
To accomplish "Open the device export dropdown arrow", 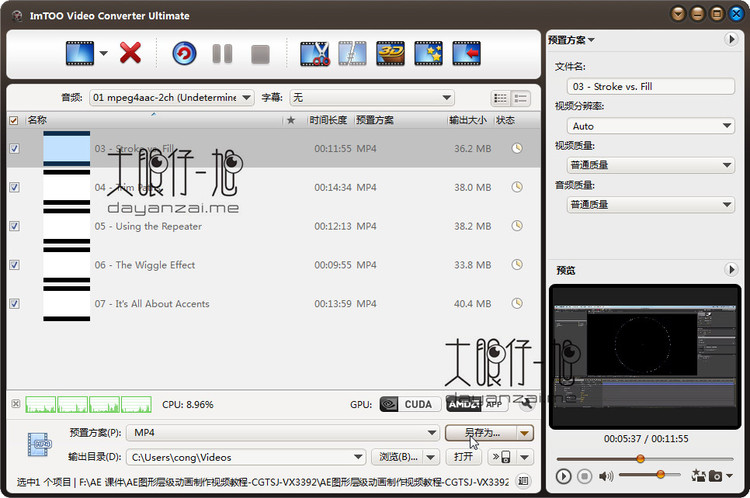I will 525,457.
